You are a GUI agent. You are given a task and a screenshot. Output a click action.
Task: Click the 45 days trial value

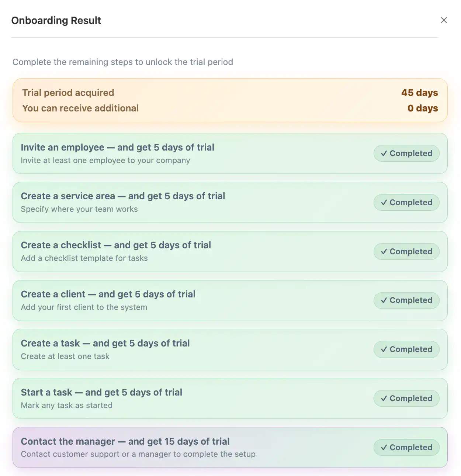419,93
